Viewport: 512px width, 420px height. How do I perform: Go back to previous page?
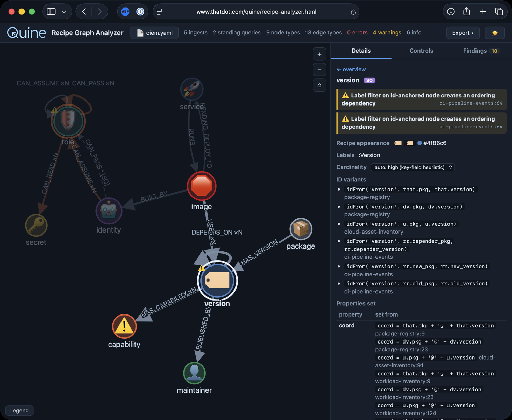[84, 12]
